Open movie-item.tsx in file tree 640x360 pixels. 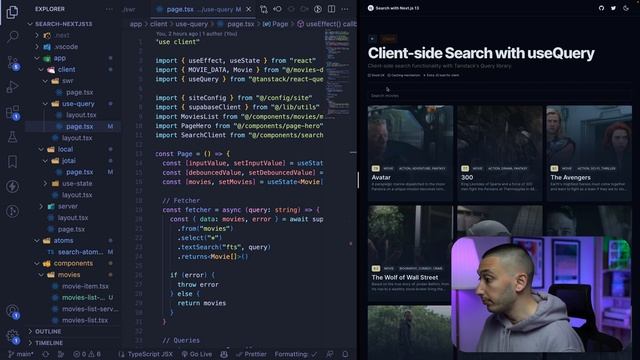85,286
